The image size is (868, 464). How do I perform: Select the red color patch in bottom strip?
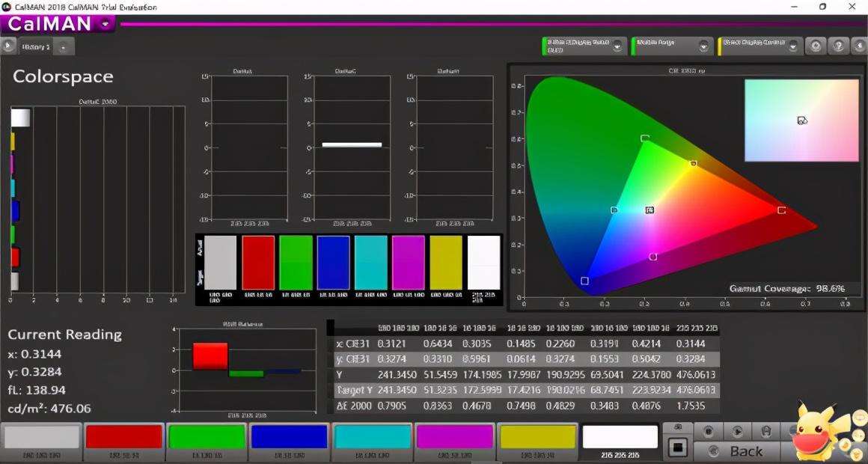click(x=124, y=437)
